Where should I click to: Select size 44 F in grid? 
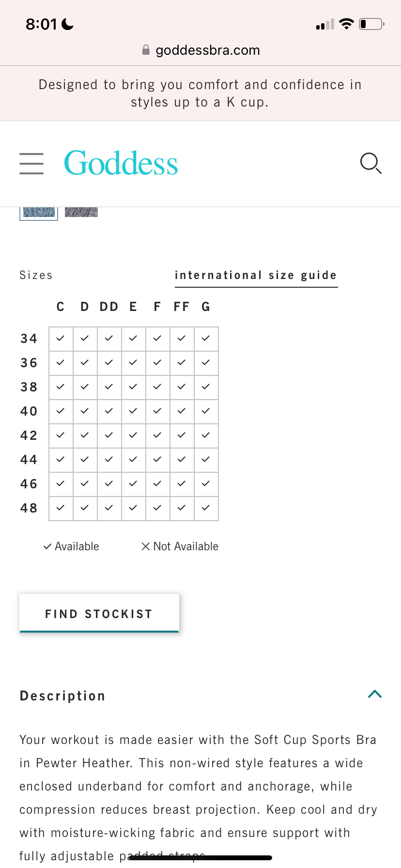click(x=158, y=460)
